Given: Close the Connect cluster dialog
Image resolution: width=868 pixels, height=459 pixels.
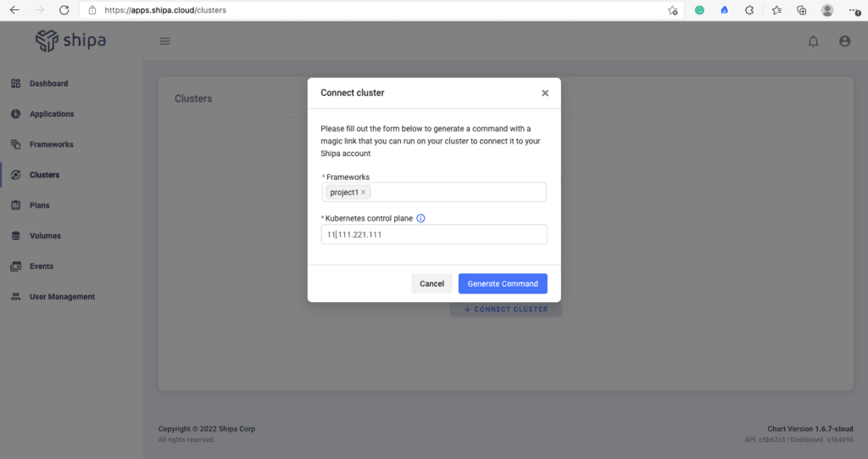Looking at the screenshot, I should (x=545, y=93).
